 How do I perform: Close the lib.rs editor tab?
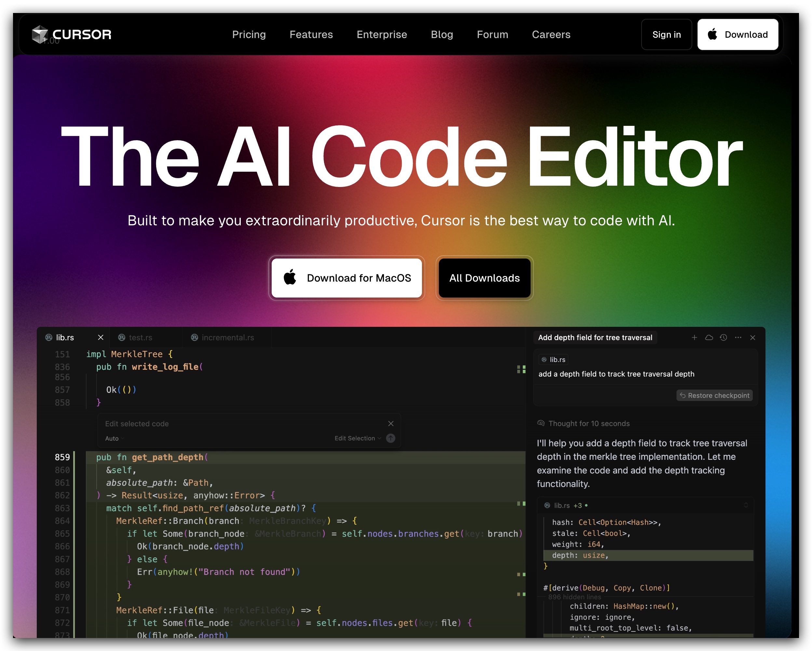click(x=101, y=338)
